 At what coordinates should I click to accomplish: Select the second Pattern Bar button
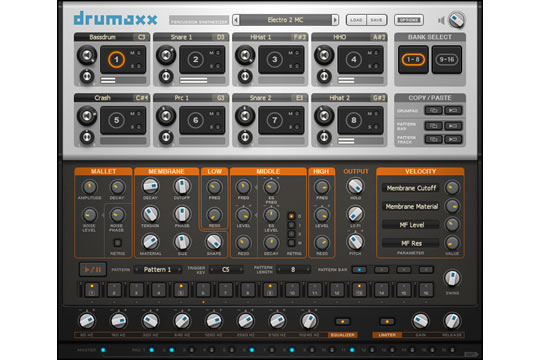click(x=381, y=269)
